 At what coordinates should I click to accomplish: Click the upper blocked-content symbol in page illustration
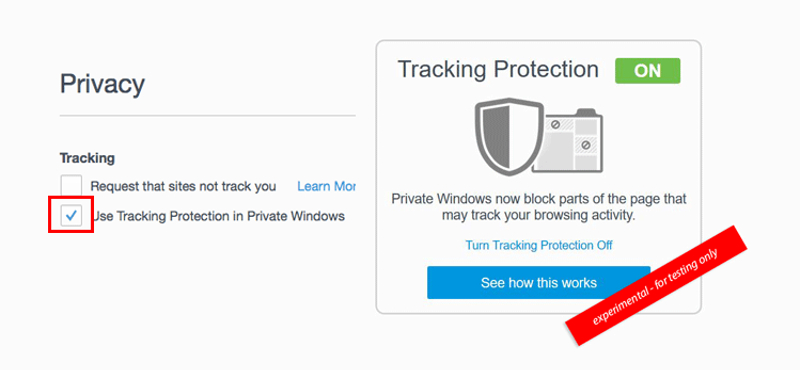553,124
